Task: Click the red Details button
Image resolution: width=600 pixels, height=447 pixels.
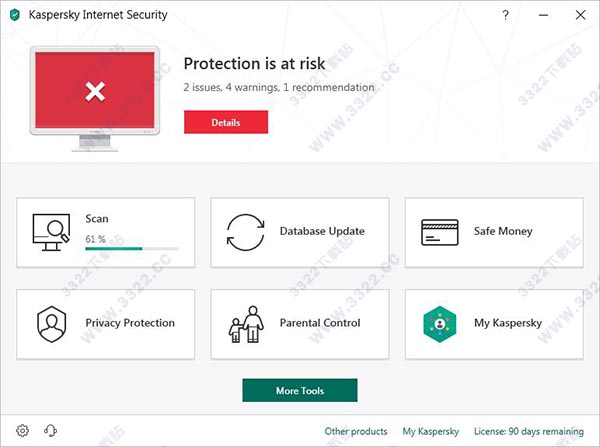Action: click(x=226, y=122)
